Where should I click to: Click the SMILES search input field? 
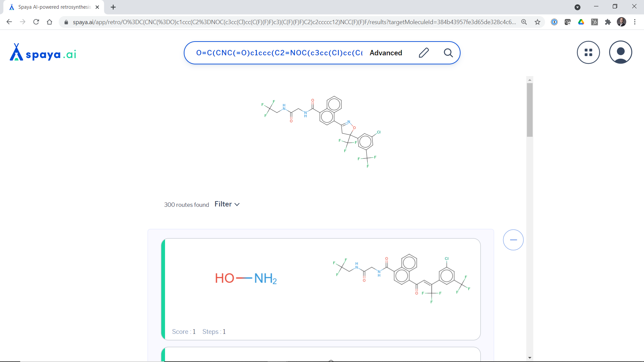point(279,53)
